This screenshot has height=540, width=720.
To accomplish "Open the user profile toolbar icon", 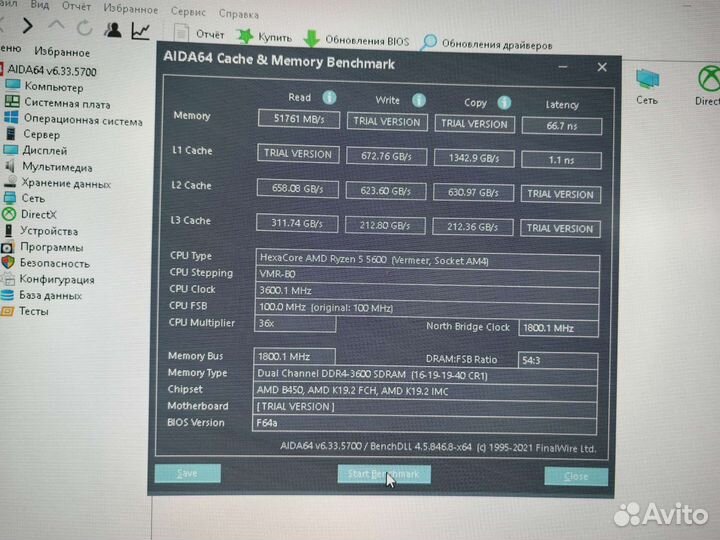I will [112, 30].
